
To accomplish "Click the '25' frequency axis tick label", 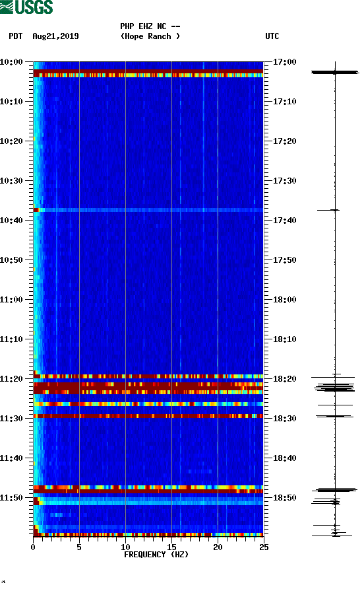I will [264, 547].
